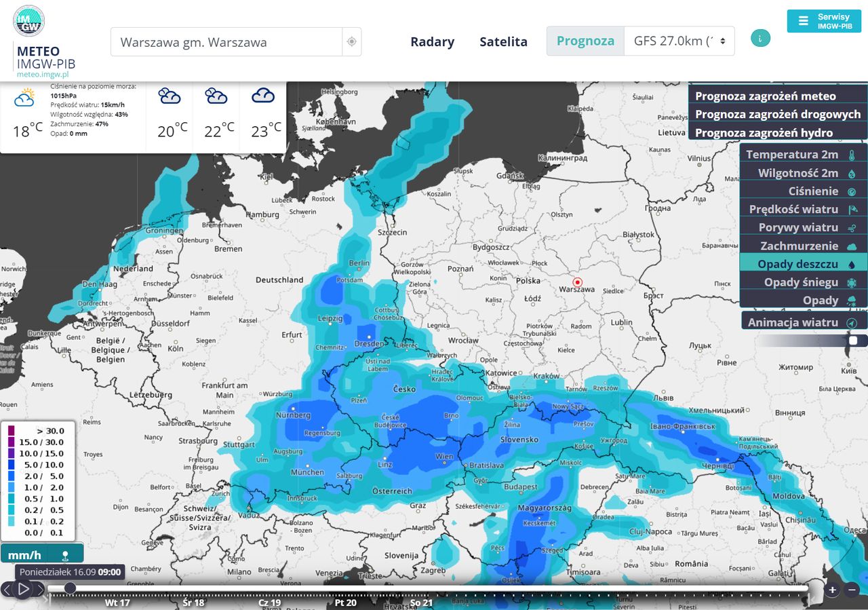Screen dimensions: 868x610
Task: Click the IMGW logo icon
Action: [x=28, y=21]
